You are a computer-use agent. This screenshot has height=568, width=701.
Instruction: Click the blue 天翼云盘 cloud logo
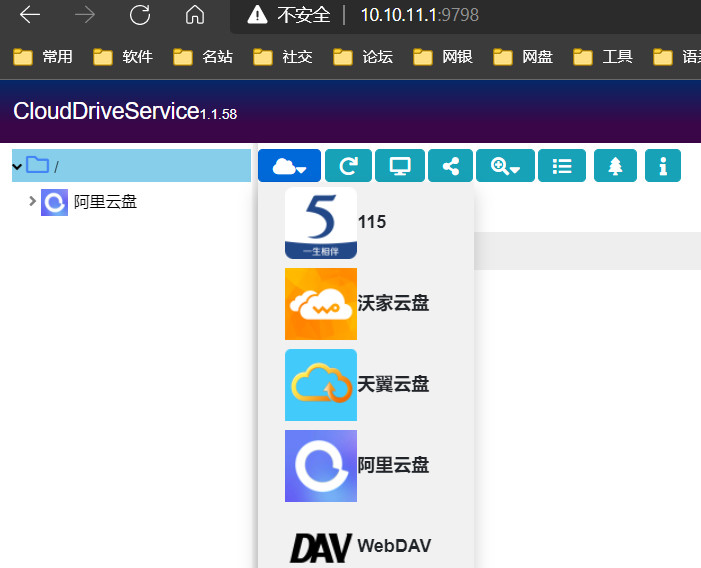321,385
